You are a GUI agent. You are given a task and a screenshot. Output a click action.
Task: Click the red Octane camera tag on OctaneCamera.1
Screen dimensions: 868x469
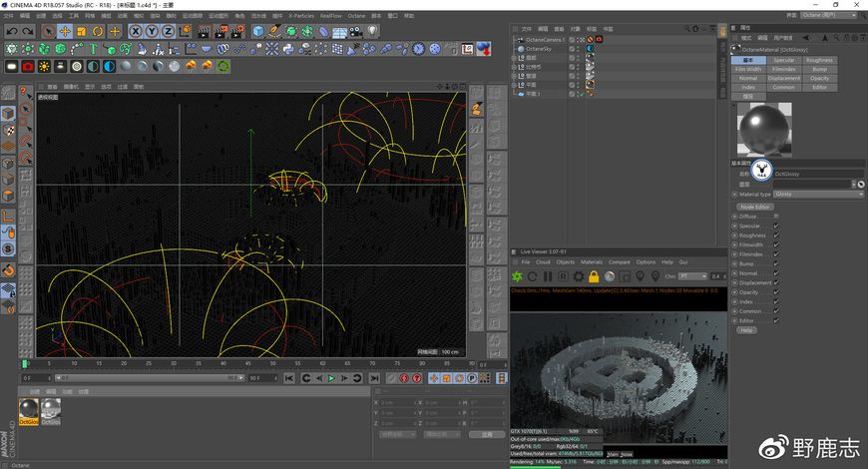tap(599, 40)
